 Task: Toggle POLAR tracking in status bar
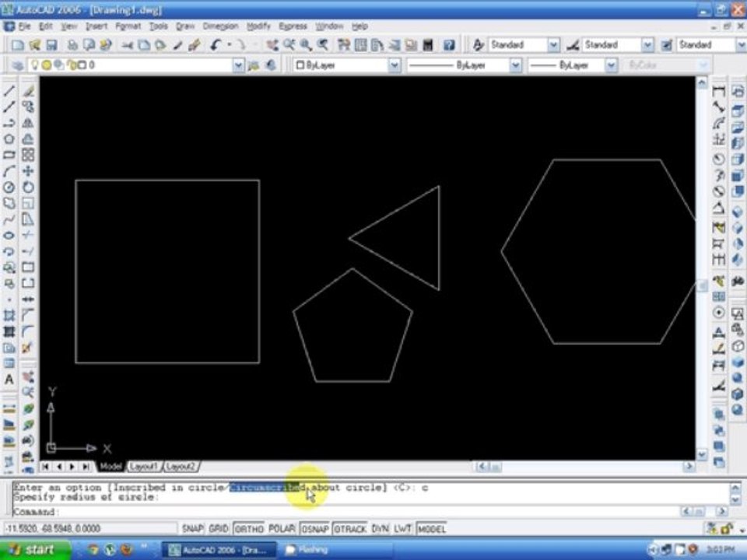(282, 529)
